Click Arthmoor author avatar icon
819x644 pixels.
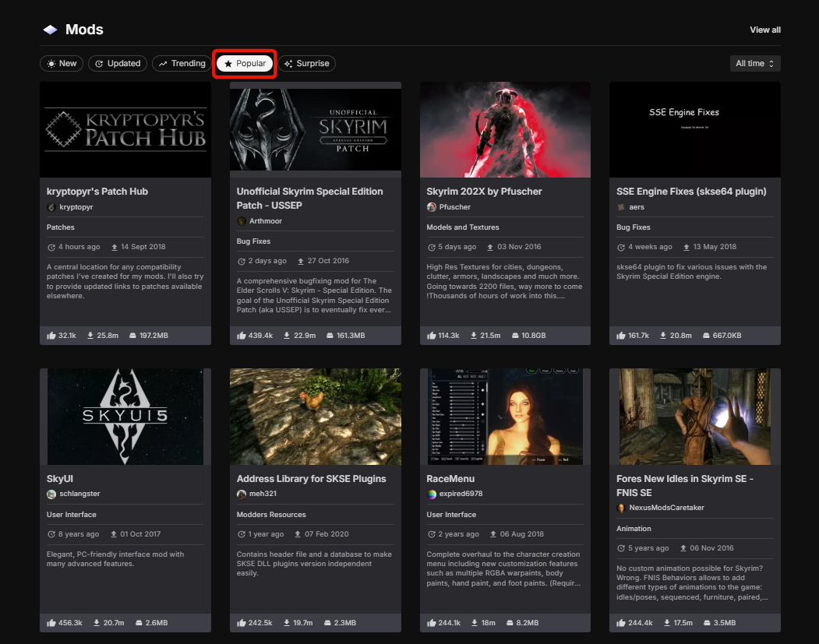[242, 221]
